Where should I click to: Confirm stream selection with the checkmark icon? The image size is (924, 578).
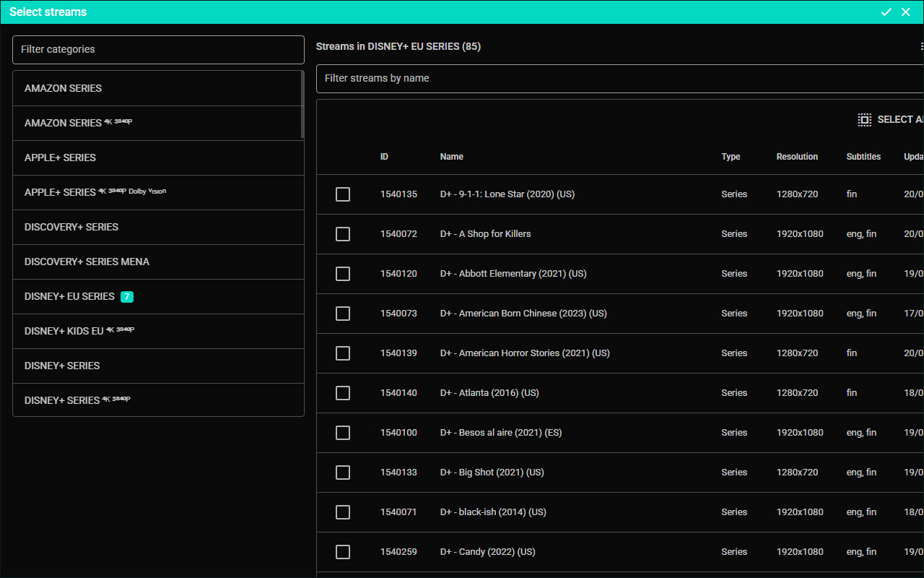[x=886, y=12]
